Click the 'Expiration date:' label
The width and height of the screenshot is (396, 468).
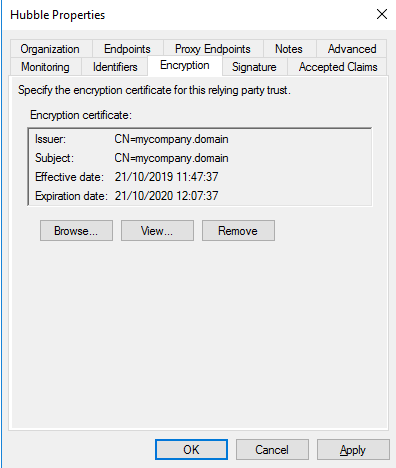71,196
